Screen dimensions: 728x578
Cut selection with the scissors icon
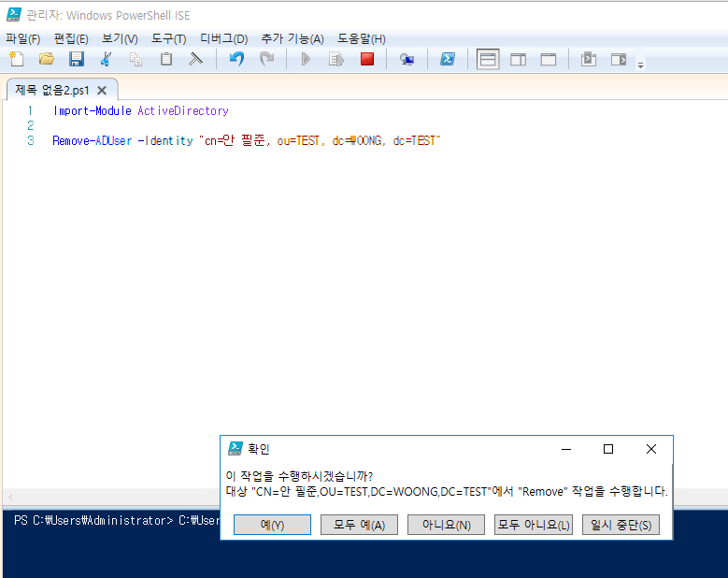click(x=106, y=59)
